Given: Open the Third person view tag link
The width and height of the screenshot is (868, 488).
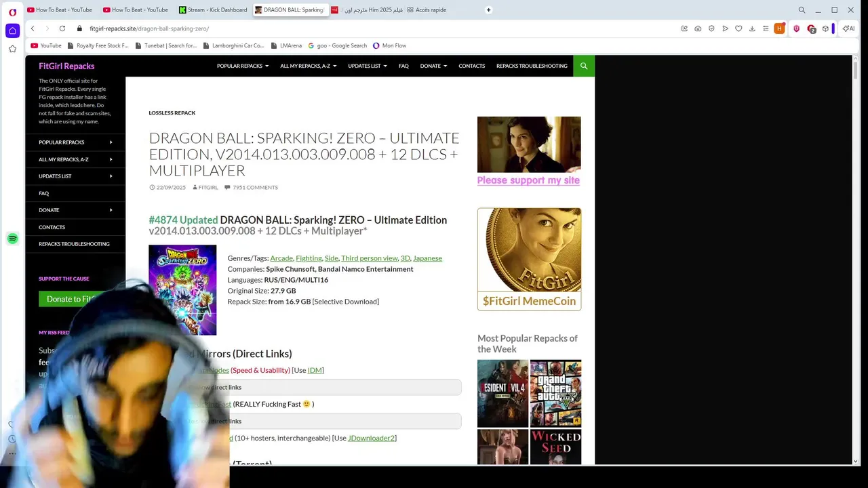Looking at the screenshot, I should pyautogui.click(x=370, y=258).
